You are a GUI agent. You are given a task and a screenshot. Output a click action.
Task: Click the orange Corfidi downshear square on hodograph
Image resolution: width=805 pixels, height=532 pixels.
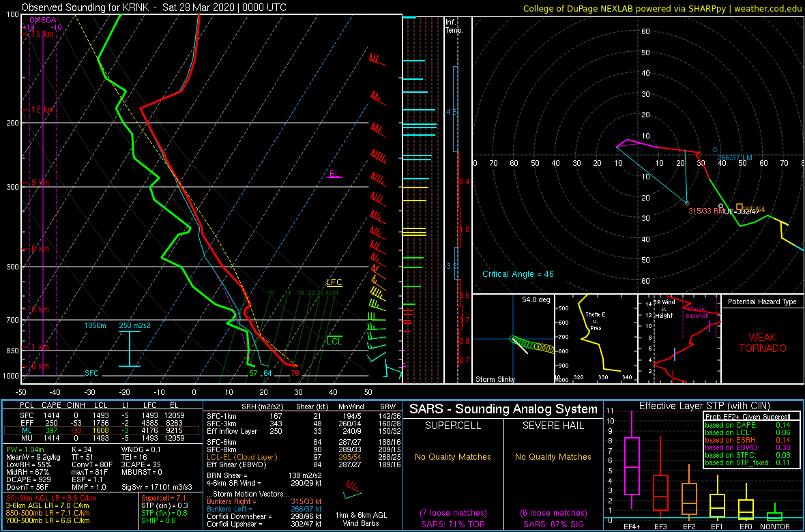(x=740, y=207)
